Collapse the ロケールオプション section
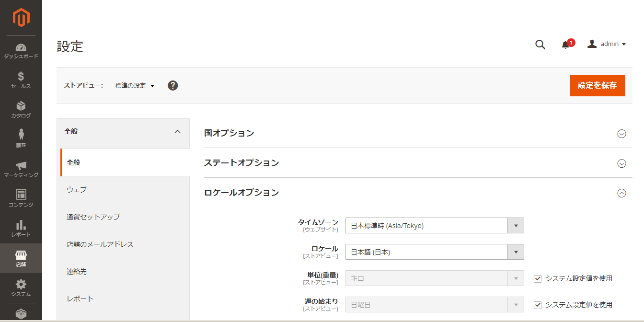644x322 pixels. (x=621, y=193)
